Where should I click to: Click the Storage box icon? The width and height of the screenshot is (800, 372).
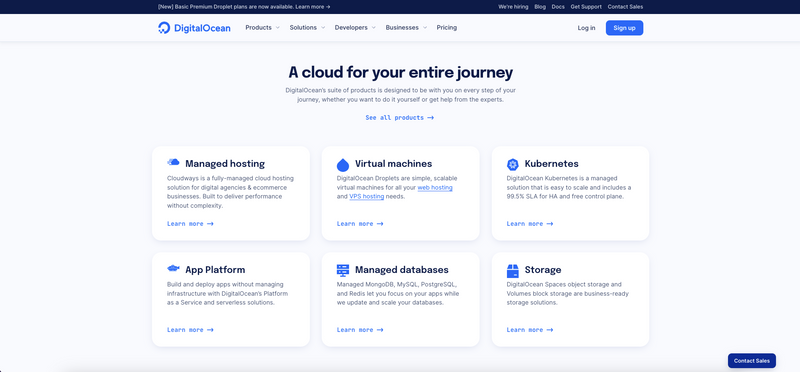coord(512,270)
